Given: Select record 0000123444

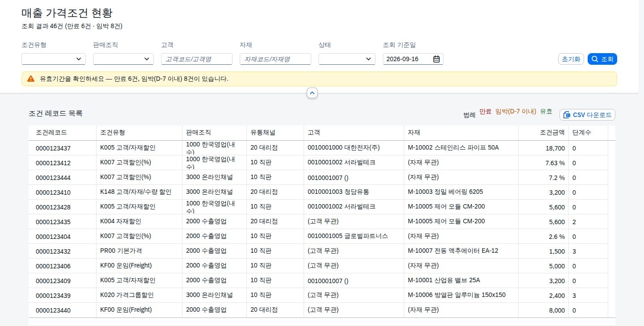Looking at the screenshot, I should (53, 178).
